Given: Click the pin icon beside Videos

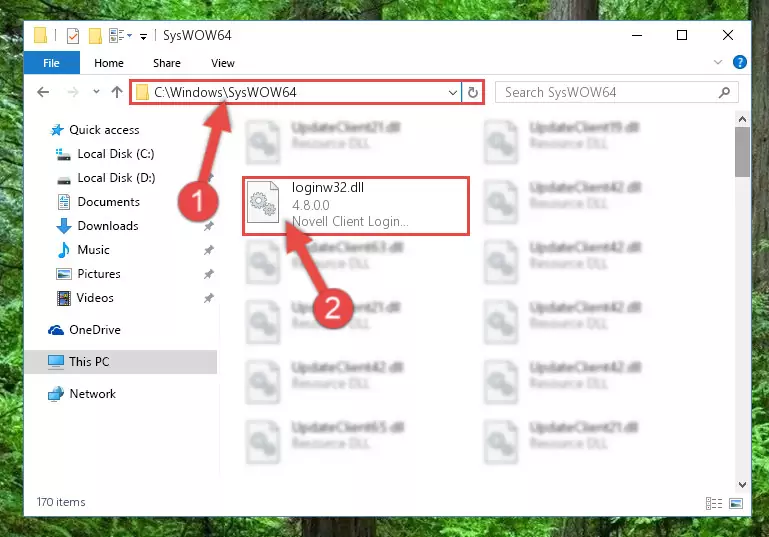Looking at the screenshot, I should [x=209, y=298].
